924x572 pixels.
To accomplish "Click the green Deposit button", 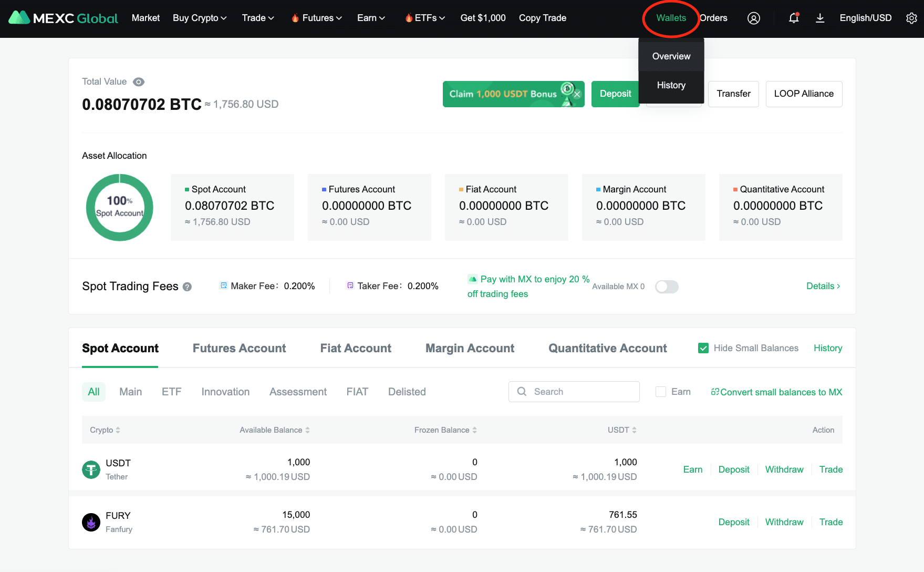I will 615,94.
